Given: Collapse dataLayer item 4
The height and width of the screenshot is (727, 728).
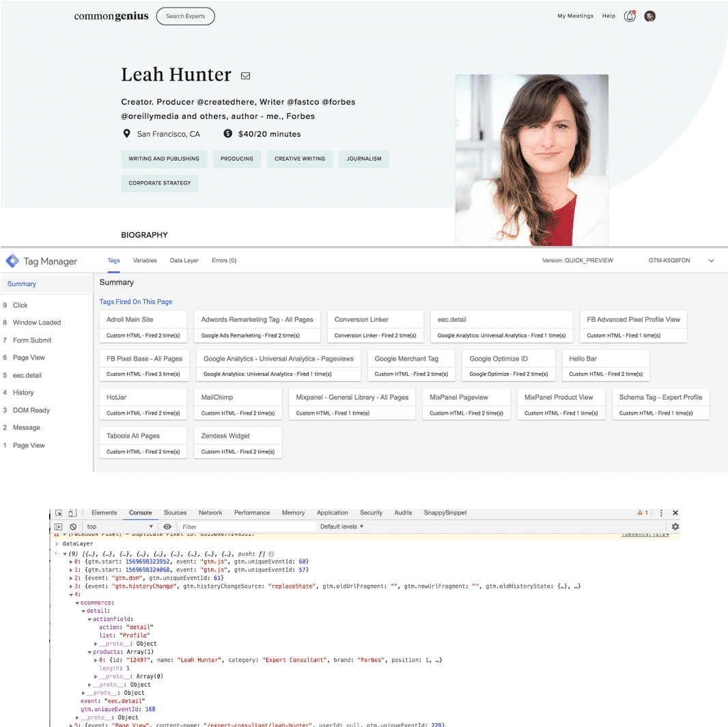Looking at the screenshot, I should click(71, 594).
